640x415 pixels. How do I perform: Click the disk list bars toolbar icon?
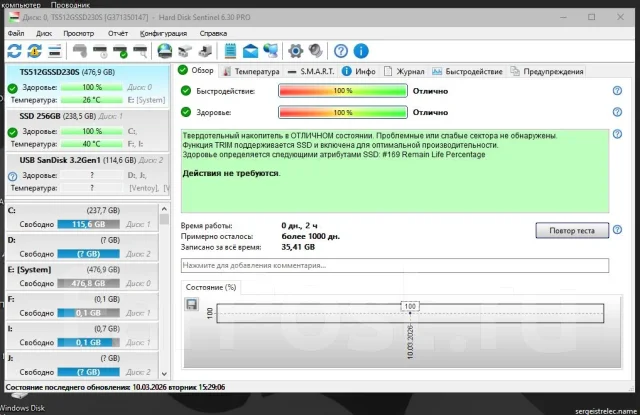pos(55,51)
